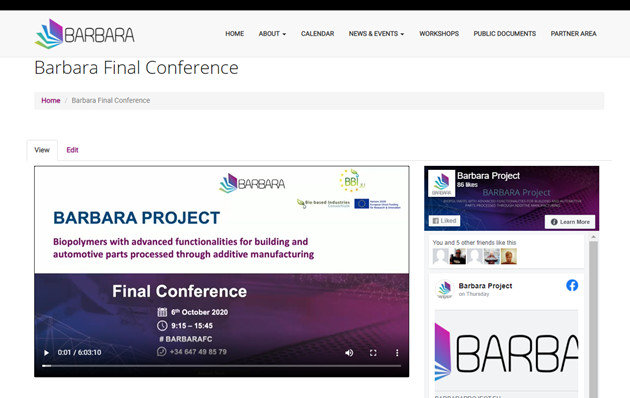Click the first friend avatar under likes
630x398 pixels.
click(x=440, y=256)
